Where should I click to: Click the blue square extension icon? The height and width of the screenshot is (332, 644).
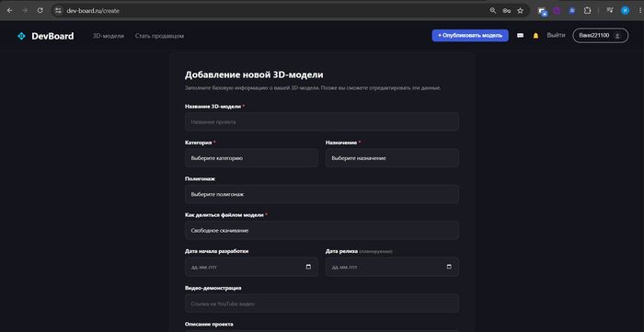pyautogui.click(x=571, y=11)
